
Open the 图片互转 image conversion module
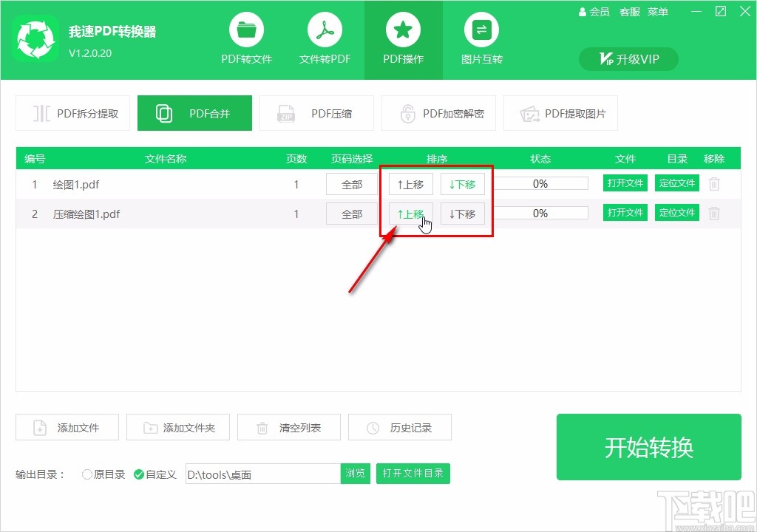[481, 38]
